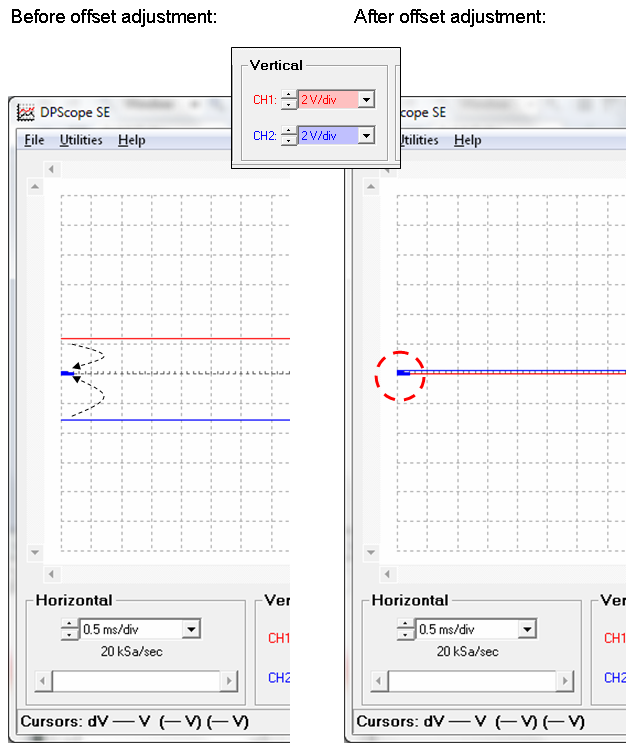Open 0.5 ms/div timebase dropdown in left window

click(x=191, y=629)
